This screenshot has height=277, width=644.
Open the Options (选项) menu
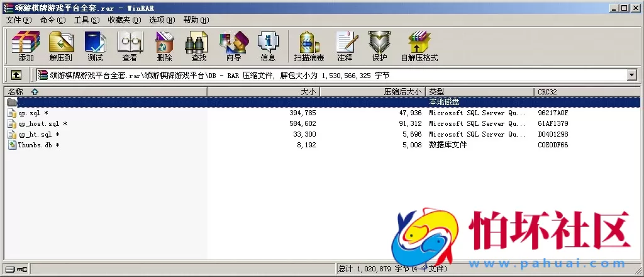coord(162,20)
